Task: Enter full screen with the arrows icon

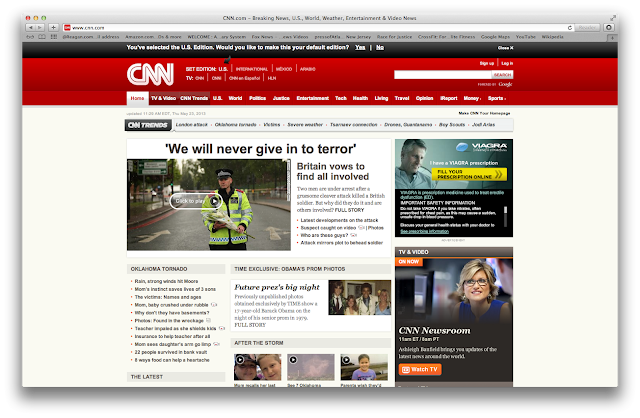Action: 613,18
